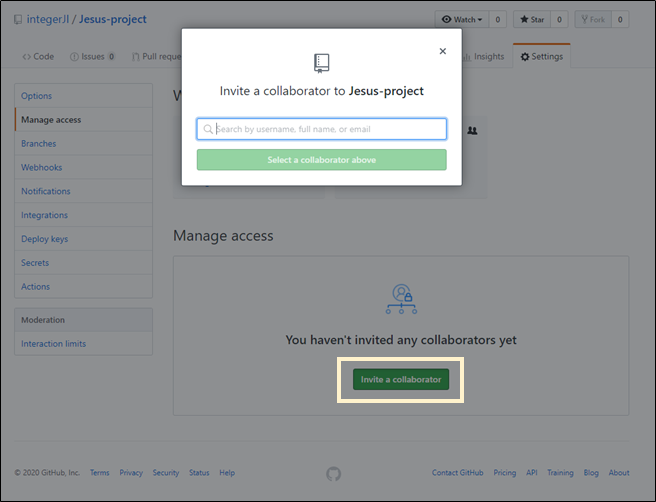The width and height of the screenshot is (656, 502).
Task: Click the stargazers count next to Star
Action: tap(559, 19)
